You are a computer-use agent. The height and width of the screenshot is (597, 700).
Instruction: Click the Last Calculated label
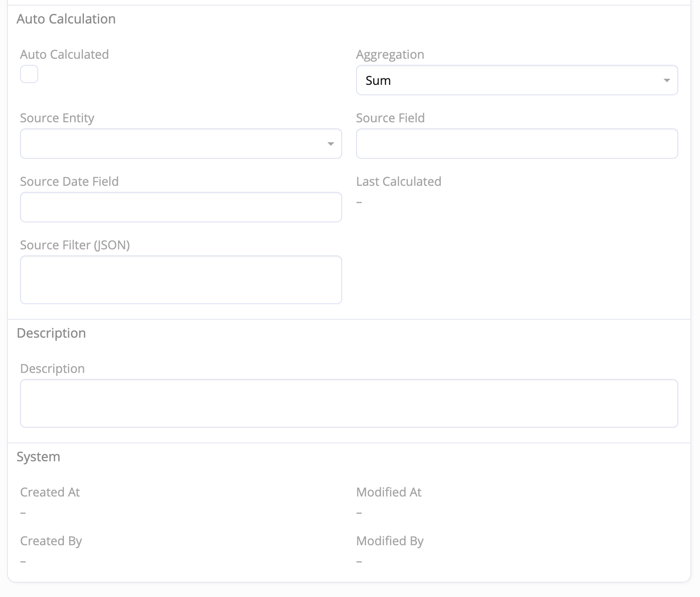pyautogui.click(x=399, y=181)
